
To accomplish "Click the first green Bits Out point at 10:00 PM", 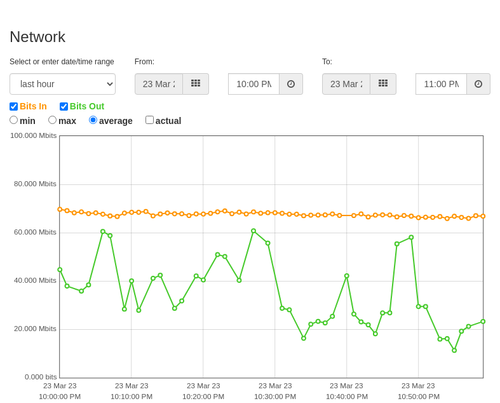I will point(60,270).
